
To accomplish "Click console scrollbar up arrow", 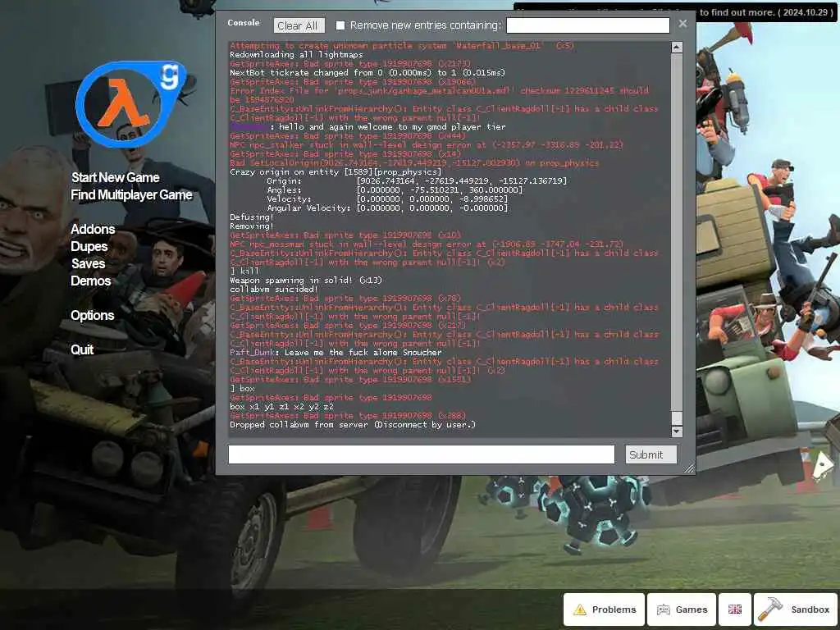I will [x=677, y=47].
